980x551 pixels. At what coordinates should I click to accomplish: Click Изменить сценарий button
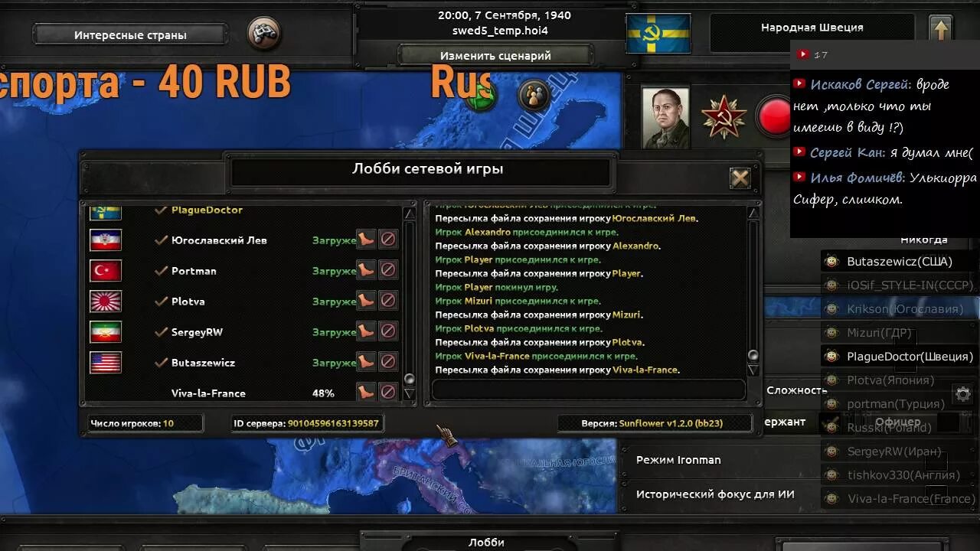click(495, 56)
